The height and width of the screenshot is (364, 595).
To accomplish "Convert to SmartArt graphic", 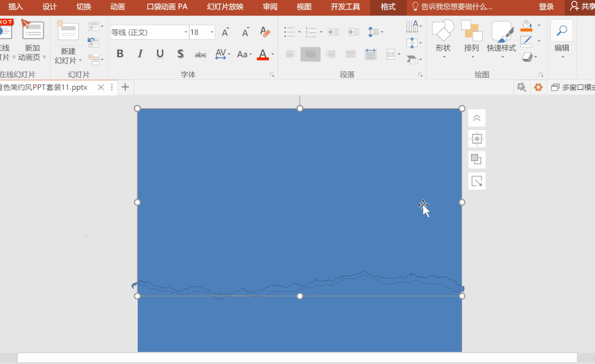I will point(414,59).
